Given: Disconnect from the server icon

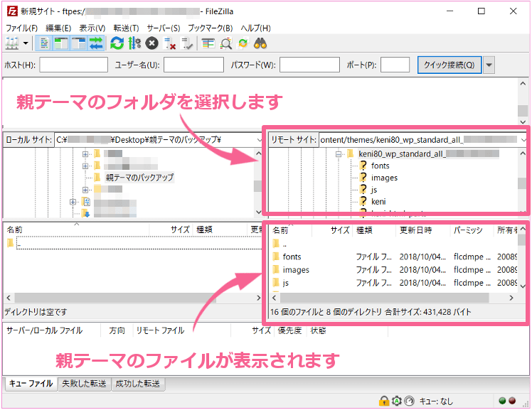Looking at the screenshot, I should pyautogui.click(x=169, y=43).
